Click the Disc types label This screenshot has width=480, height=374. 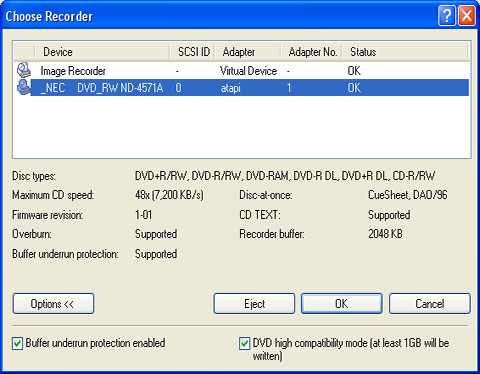pyautogui.click(x=34, y=176)
